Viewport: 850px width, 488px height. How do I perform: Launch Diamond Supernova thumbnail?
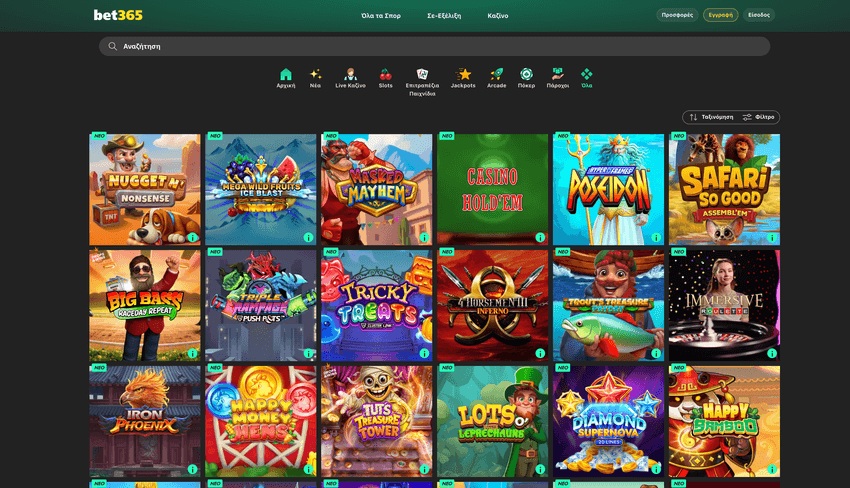609,422
